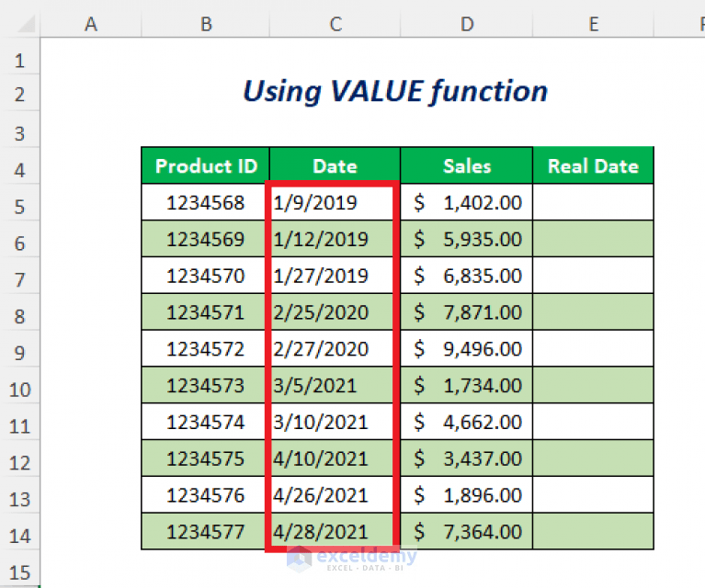This screenshot has height=588, width=705.
Task: Select the date cell 2/25/2020
Action: [335, 312]
